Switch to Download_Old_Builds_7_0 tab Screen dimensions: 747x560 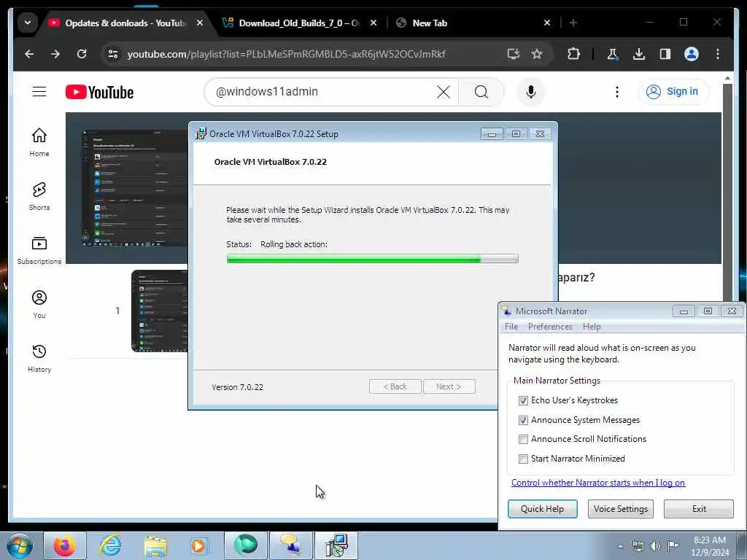point(299,23)
